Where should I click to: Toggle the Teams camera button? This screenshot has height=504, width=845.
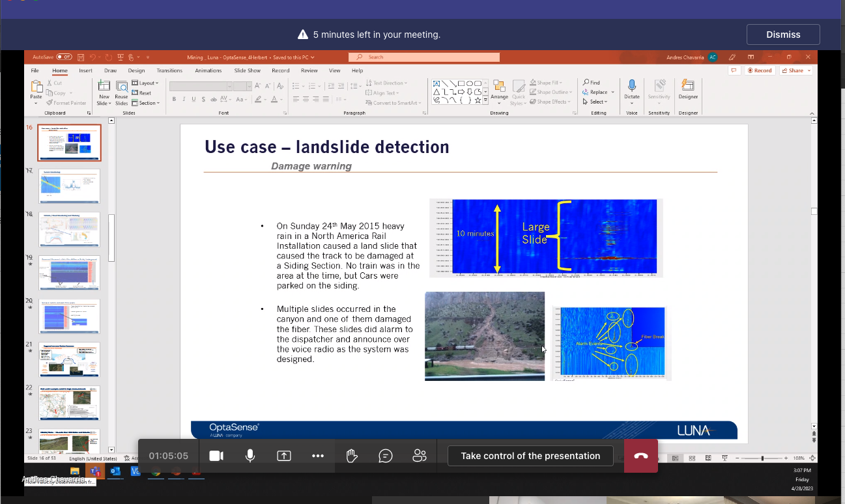click(x=216, y=456)
